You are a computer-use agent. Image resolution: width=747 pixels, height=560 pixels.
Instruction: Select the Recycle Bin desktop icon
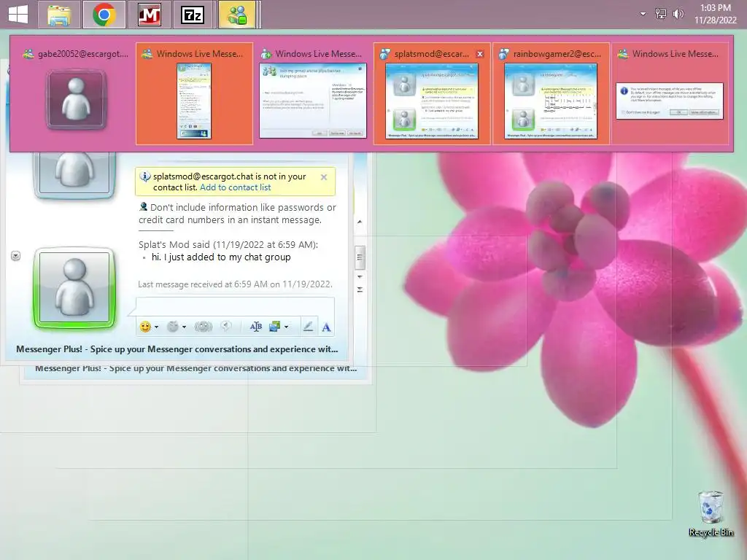click(x=711, y=514)
